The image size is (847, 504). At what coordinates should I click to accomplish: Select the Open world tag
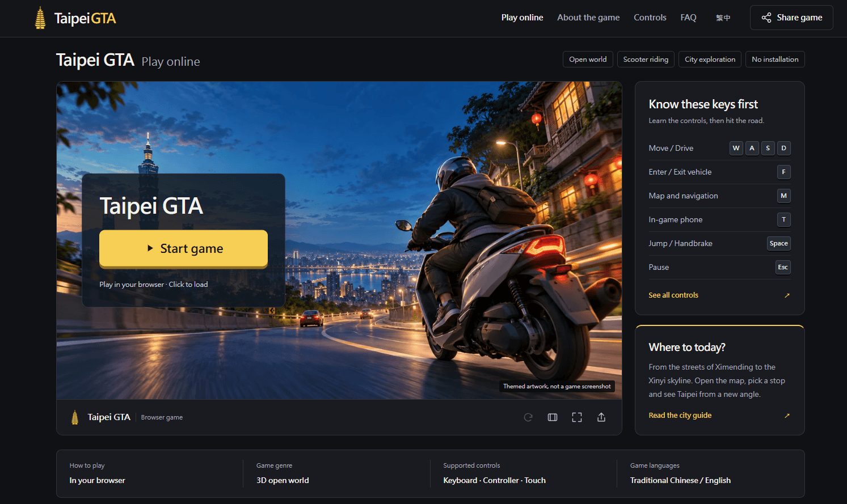tap(588, 60)
